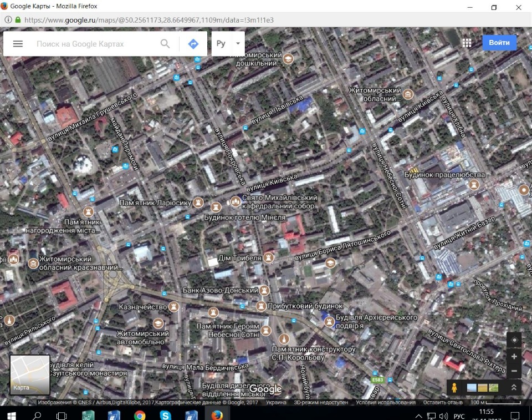532x420 pixels.
Task: Open Skype from the taskbar
Action: pyautogui.click(x=165, y=414)
